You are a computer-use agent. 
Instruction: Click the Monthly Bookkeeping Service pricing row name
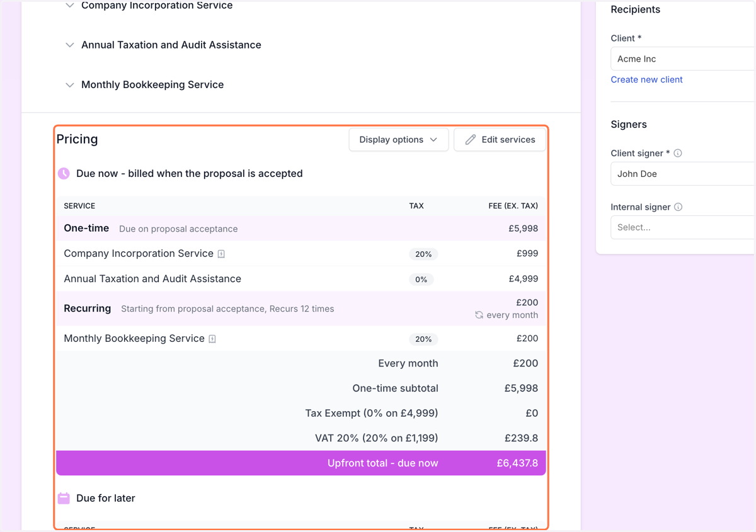(x=134, y=339)
